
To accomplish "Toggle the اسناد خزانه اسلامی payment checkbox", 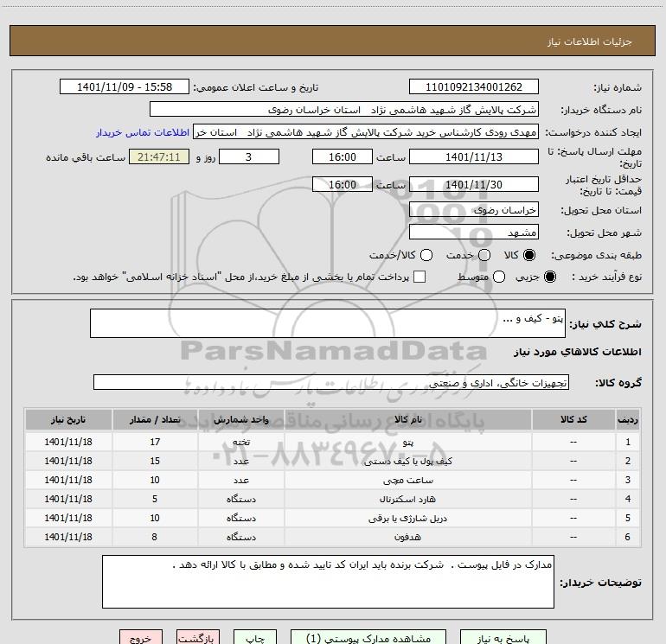I will (419, 277).
